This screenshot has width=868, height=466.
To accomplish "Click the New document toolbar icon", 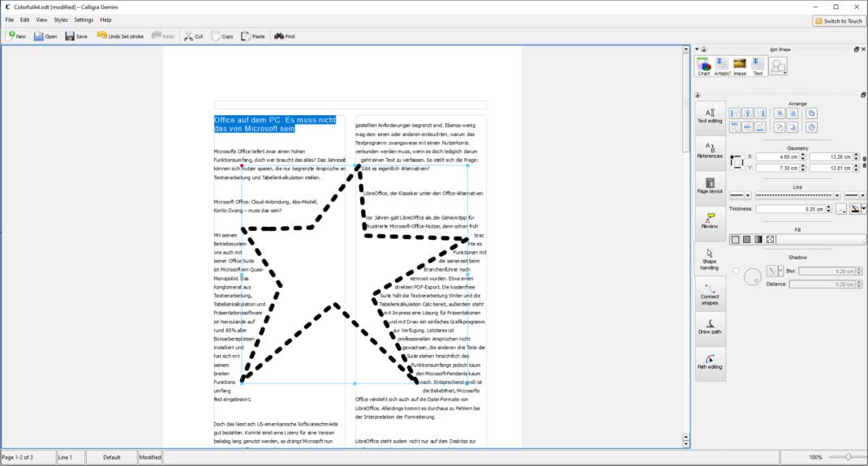I will tap(16, 36).
